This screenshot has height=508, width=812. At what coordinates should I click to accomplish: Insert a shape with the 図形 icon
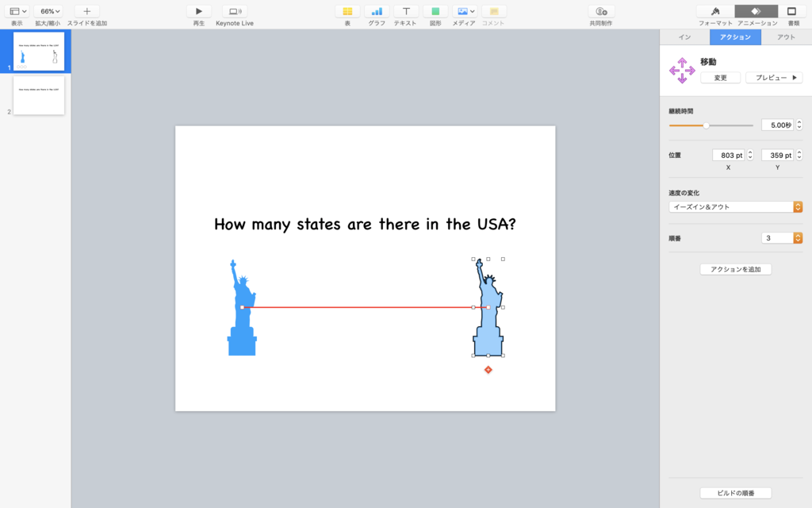[x=435, y=11]
